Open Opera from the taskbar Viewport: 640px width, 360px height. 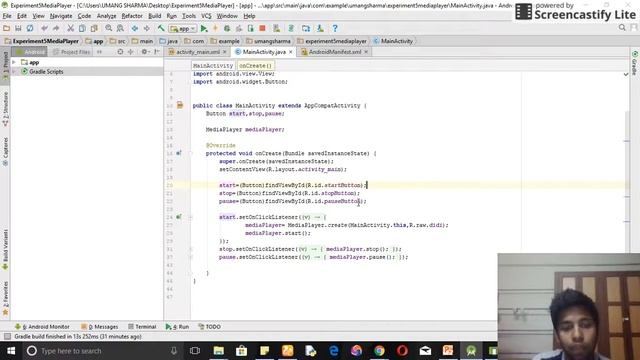coord(402,351)
